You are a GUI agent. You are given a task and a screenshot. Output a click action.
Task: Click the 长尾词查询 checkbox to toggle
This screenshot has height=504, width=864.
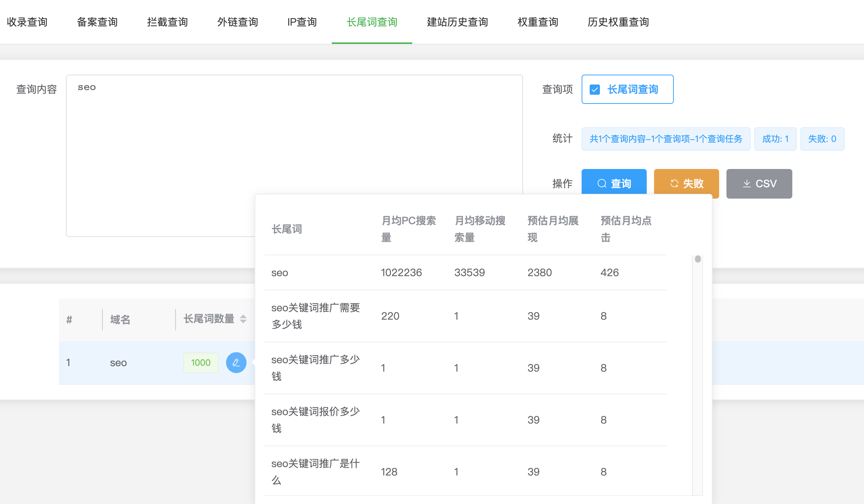pos(595,89)
